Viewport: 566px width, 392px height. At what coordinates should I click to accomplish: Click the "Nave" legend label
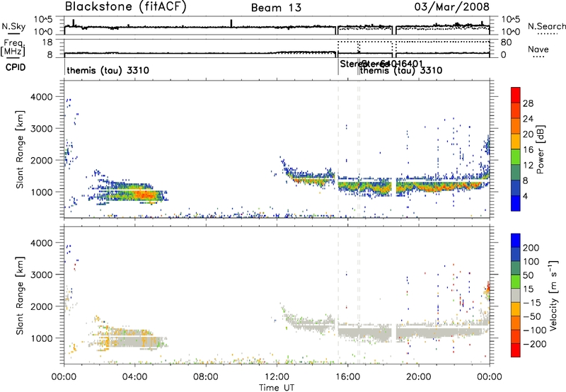coord(538,50)
